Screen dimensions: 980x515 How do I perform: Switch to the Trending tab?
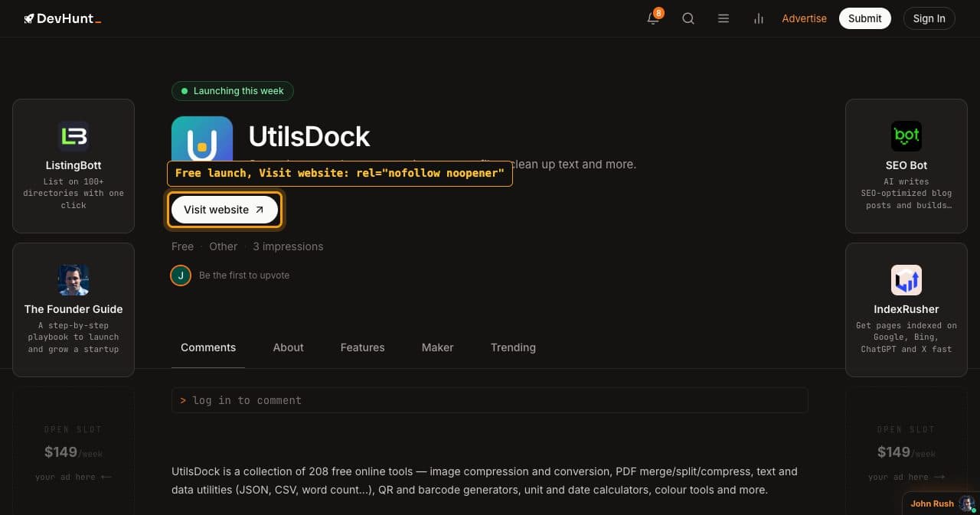(x=513, y=347)
